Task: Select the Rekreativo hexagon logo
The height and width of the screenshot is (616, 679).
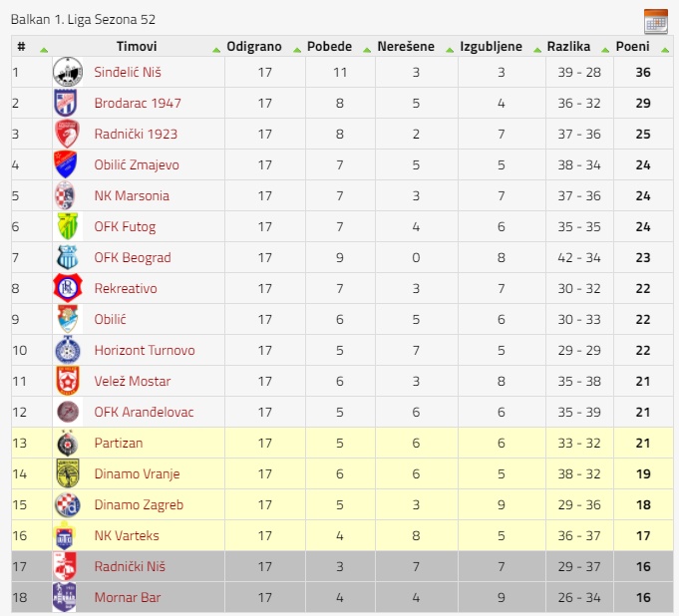Action: tap(68, 288)
